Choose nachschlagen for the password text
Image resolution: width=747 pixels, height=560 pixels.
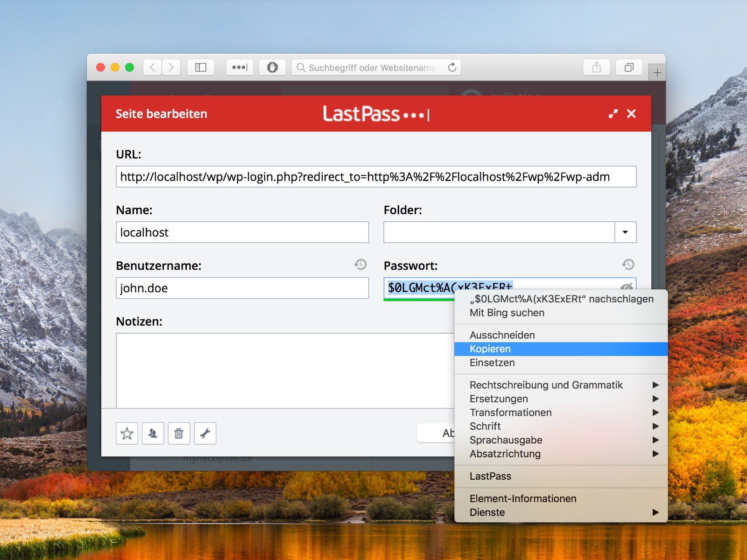click(561, 299)
